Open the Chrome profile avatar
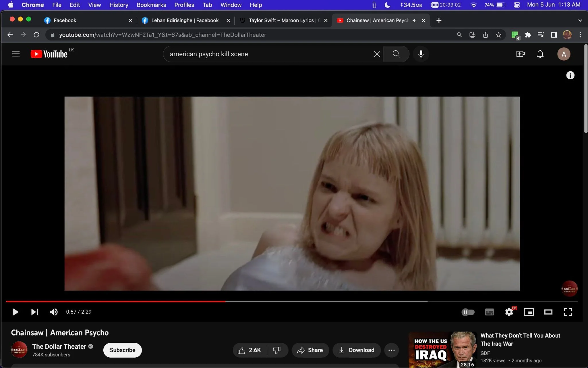The width and height of the screenshot is (588, 368). click(x=567, y=35)
